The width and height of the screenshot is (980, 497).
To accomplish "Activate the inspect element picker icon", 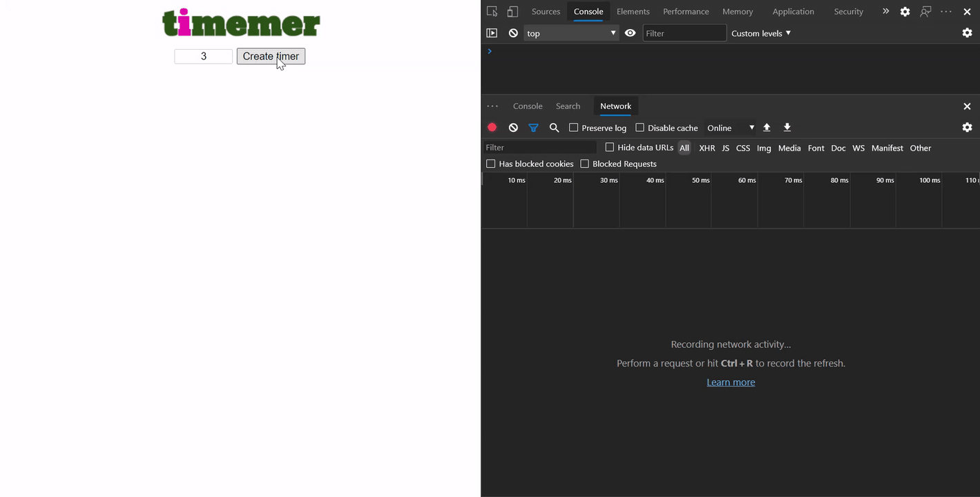I will tap(492, 11).
